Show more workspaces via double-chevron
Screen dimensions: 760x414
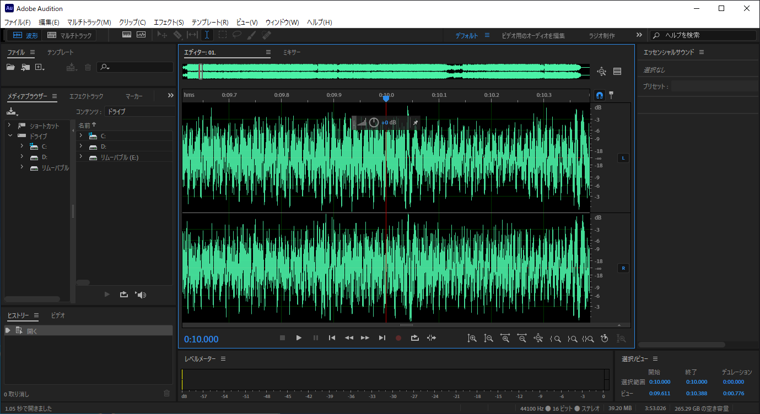pyautogui.click(x=639, y=35)
